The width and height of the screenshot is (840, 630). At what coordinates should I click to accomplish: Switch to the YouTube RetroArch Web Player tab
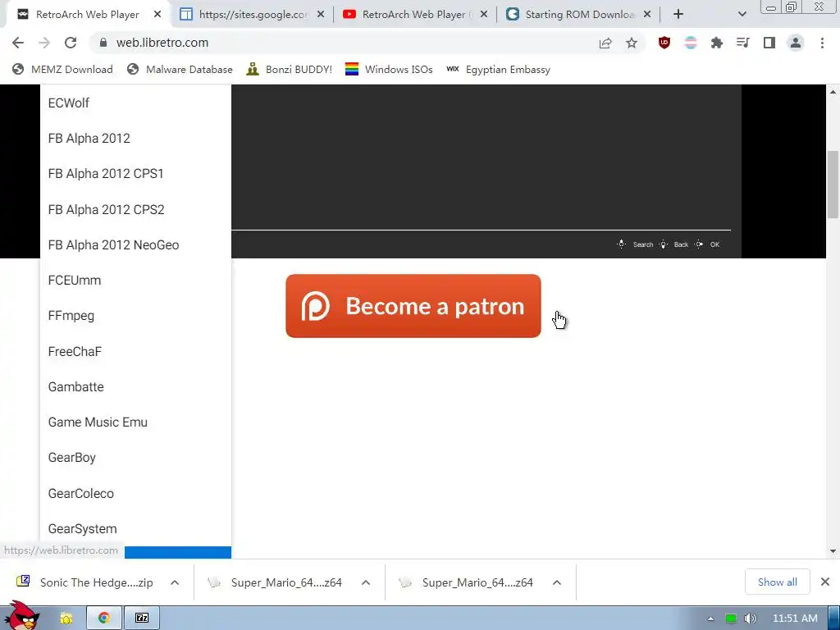[x=415, y=15]
